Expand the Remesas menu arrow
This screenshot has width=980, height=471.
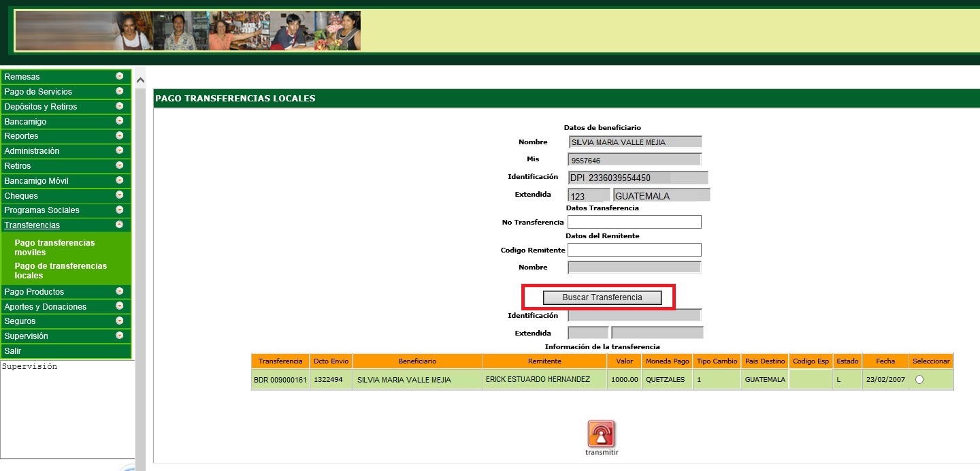(x=120, y=76)
